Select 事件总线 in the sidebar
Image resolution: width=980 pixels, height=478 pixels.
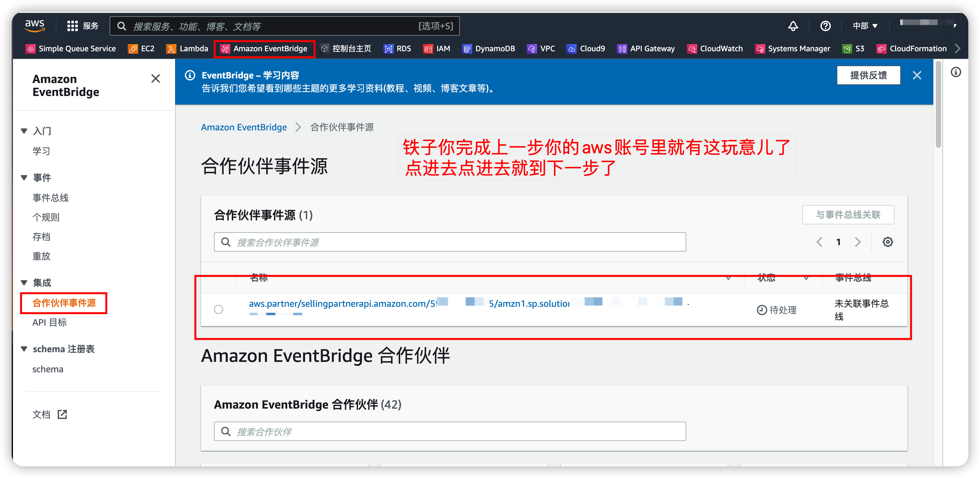tap(50, 198)
